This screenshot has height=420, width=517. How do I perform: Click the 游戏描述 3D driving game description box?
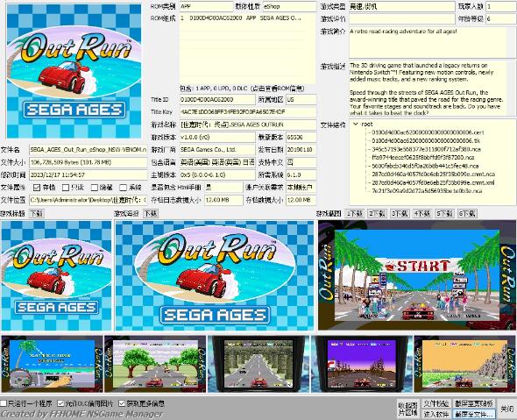point(432,89)
